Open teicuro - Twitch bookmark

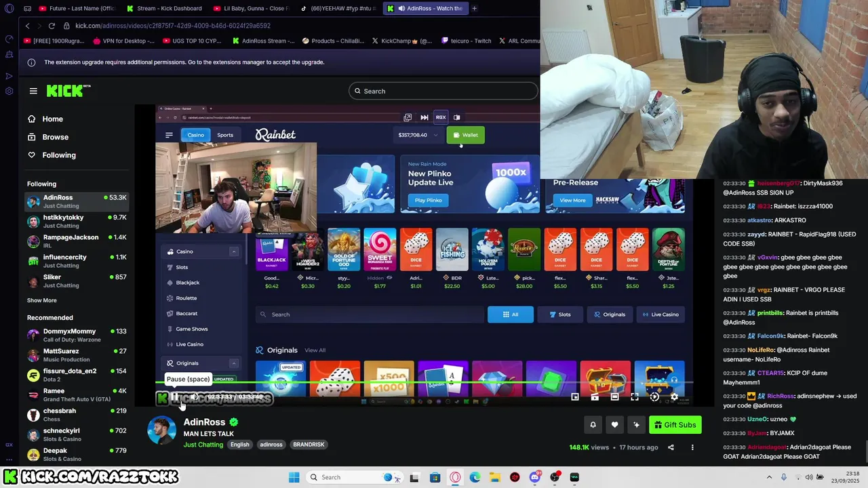(x=466, y=41)
